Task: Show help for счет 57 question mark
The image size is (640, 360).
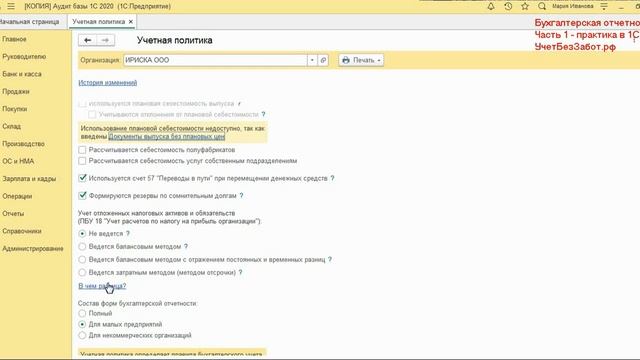Action: 332,178
